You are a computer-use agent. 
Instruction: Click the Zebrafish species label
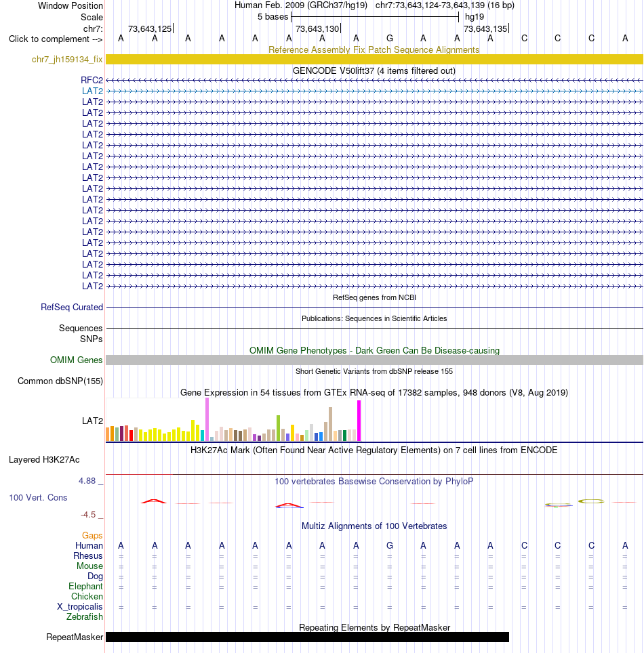85,617
